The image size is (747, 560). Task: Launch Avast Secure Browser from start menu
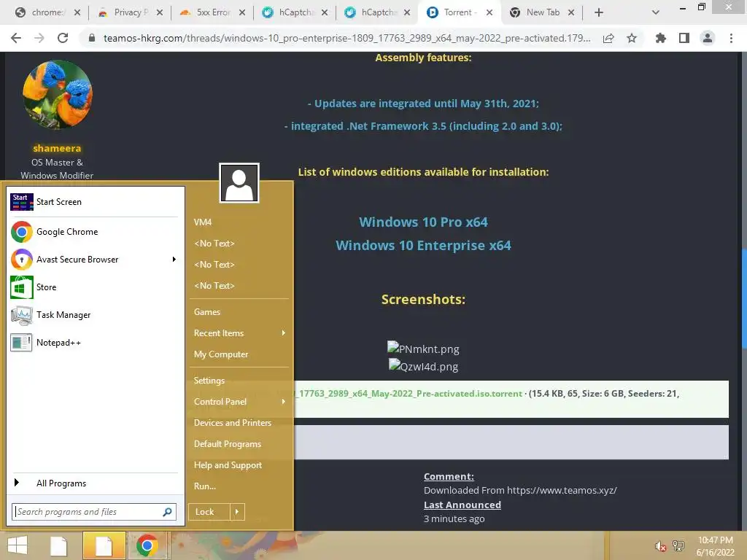[94, 260]
